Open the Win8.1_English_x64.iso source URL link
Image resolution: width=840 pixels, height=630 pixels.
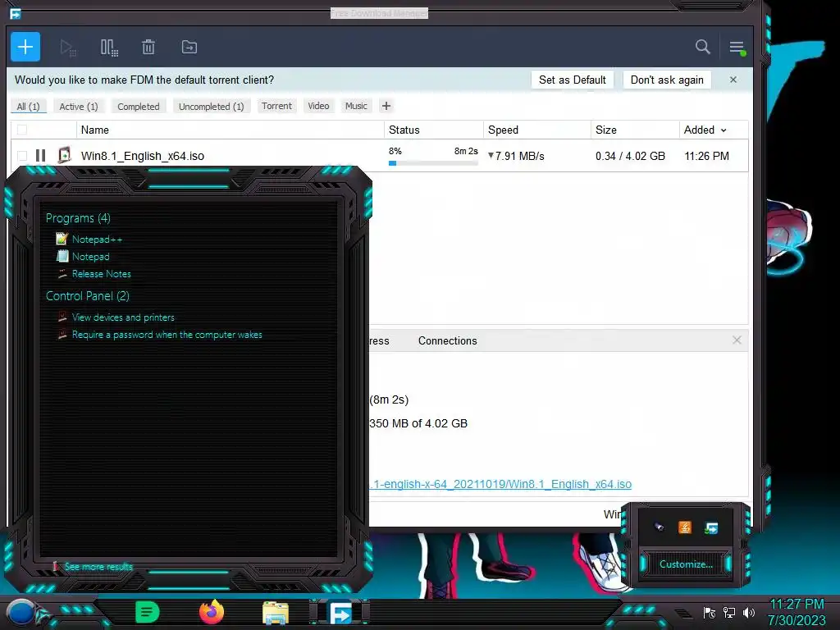500,484
